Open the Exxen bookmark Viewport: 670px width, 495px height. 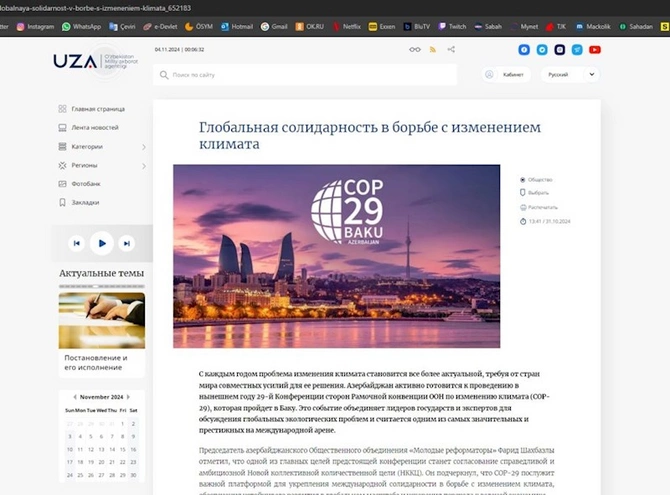[382, 27]
